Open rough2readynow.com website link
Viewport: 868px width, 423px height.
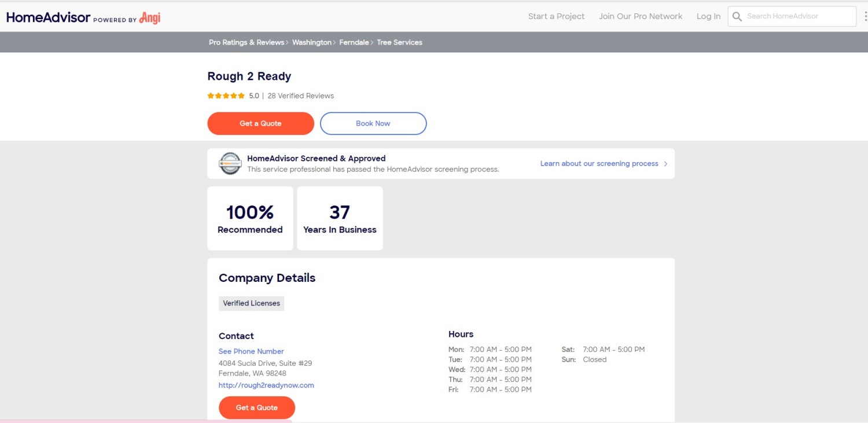[x=266, y=385]
